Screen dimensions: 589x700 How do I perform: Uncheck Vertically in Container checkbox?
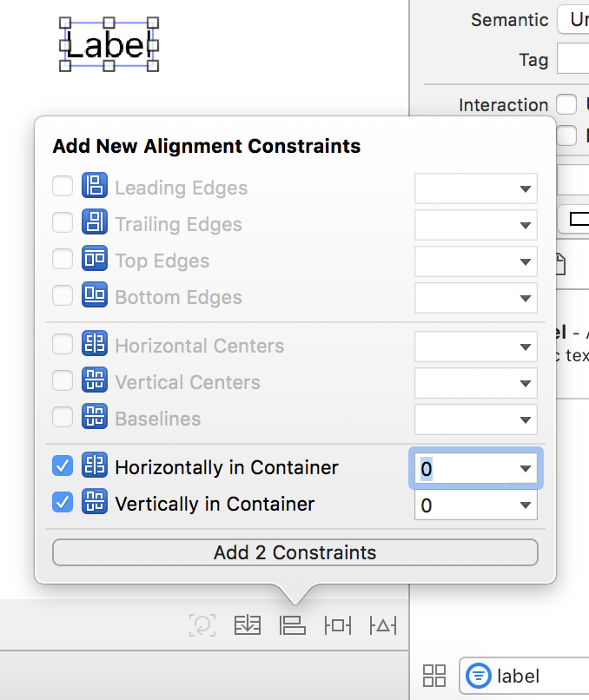click(x=63, y=503)
